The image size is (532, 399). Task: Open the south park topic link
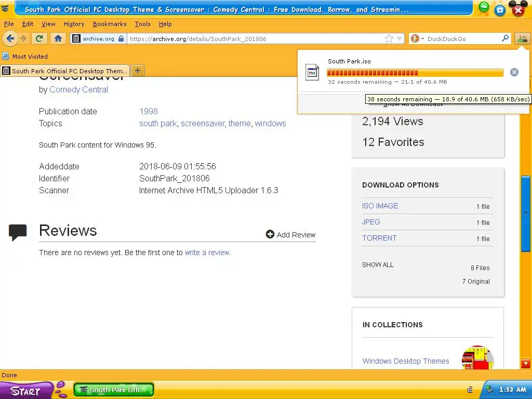pyautogui.click(x=158, y=123)
